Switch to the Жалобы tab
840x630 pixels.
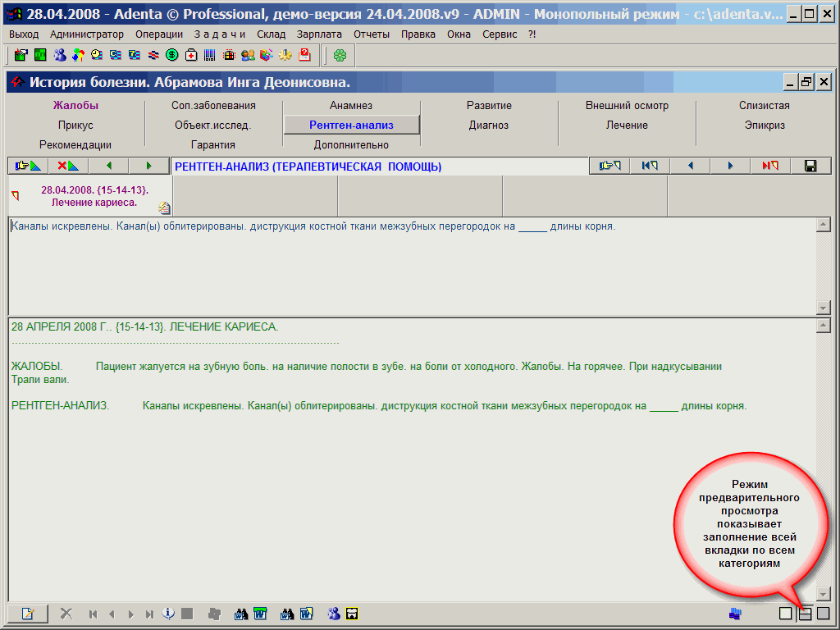click(x=75, y=106)
